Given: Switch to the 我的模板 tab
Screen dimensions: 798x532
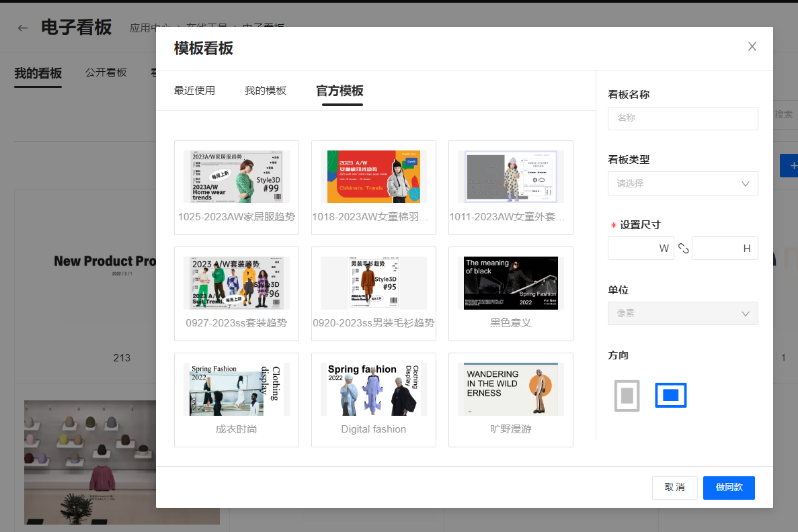Looking at the screenshot, I should 265,91.
